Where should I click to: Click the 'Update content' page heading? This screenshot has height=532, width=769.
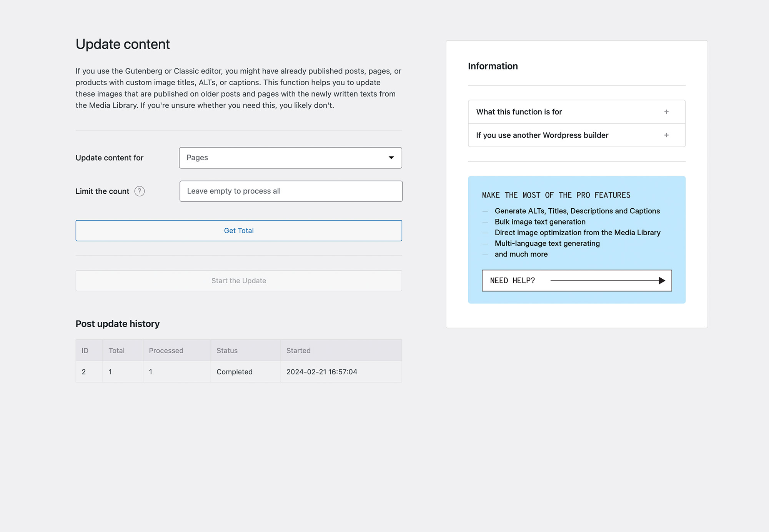[x=123, y=44]
